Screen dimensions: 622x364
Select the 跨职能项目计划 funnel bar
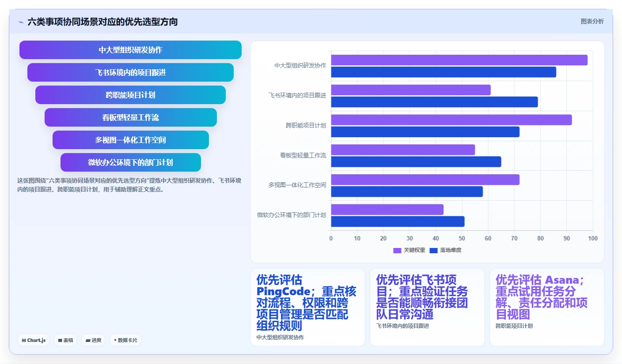tap(130, 95)
